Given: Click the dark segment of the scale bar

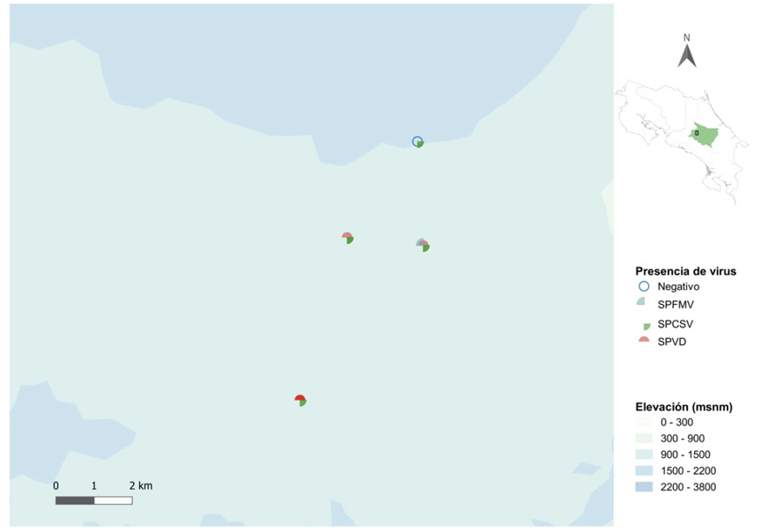Looking at the screenshot, I should tap(75, 500).
